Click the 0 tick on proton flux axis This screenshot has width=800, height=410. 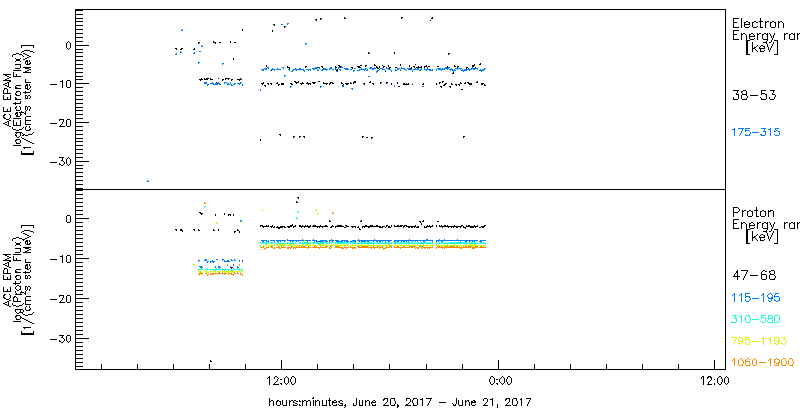click(x=66, y=219)
